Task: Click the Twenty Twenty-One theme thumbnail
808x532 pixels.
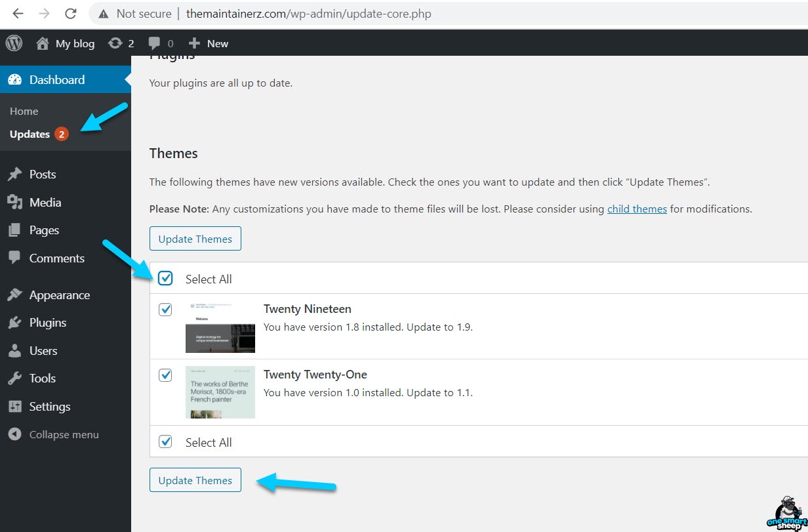Action: pyautogui.click(x=220, y=392)
